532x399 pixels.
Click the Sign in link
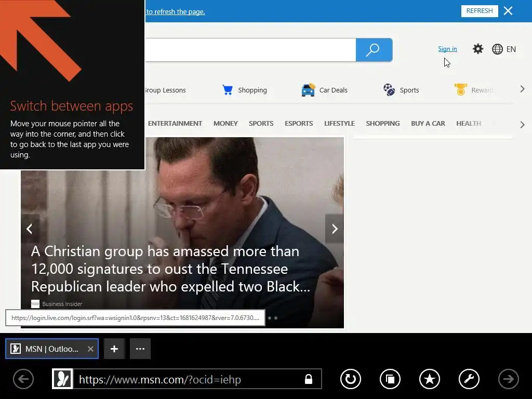[x=447, y=49]
